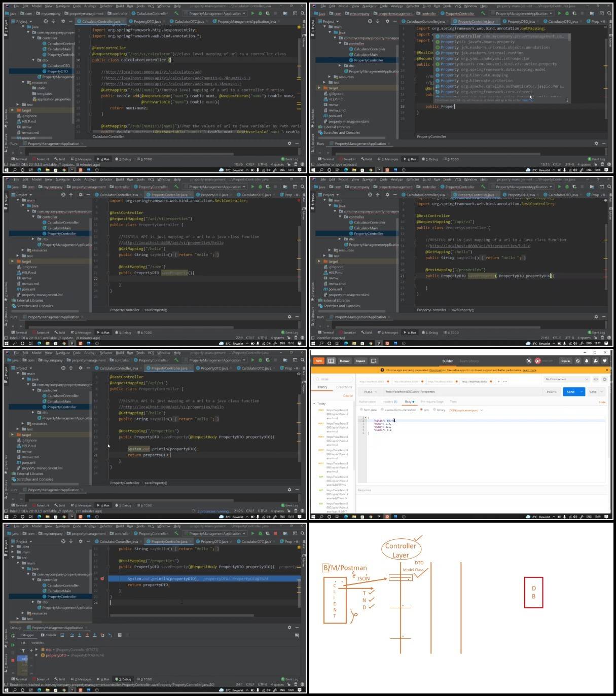Click Windows Start button under Postman window
616x696 pixels.
[x=313, y=517]
